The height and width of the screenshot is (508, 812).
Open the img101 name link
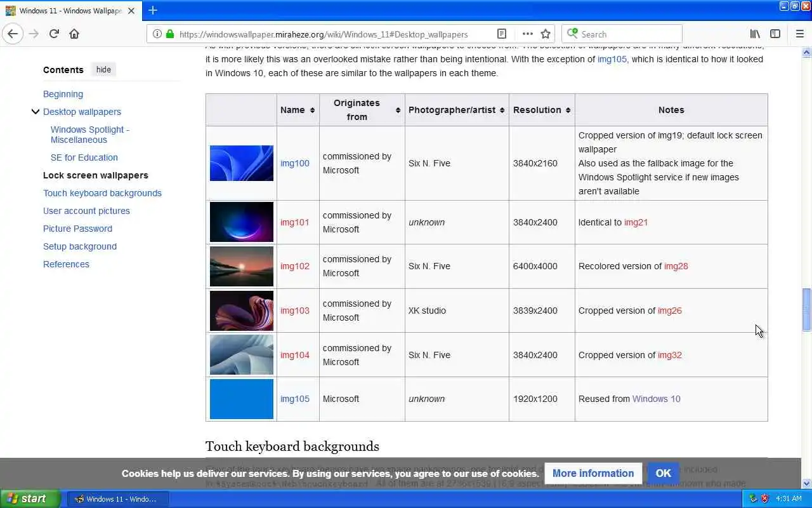[295, 222]
